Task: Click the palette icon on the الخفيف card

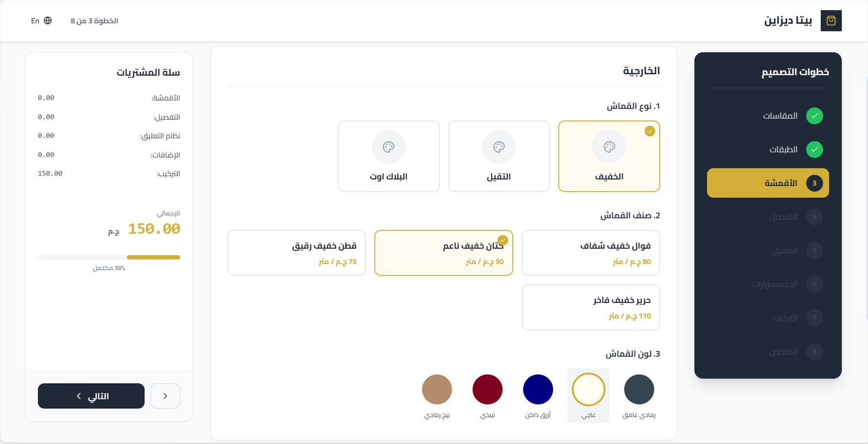Action: [609, 146]
